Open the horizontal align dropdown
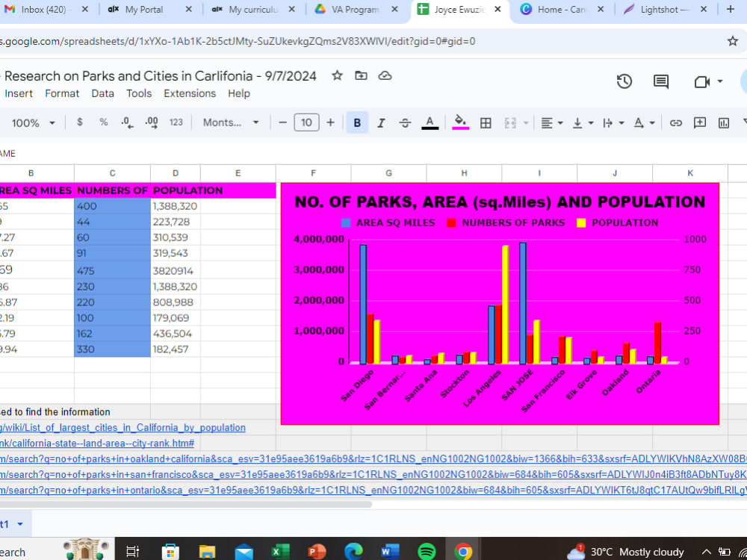The height and width of the screenshot is (560, 747). [552, 123]
